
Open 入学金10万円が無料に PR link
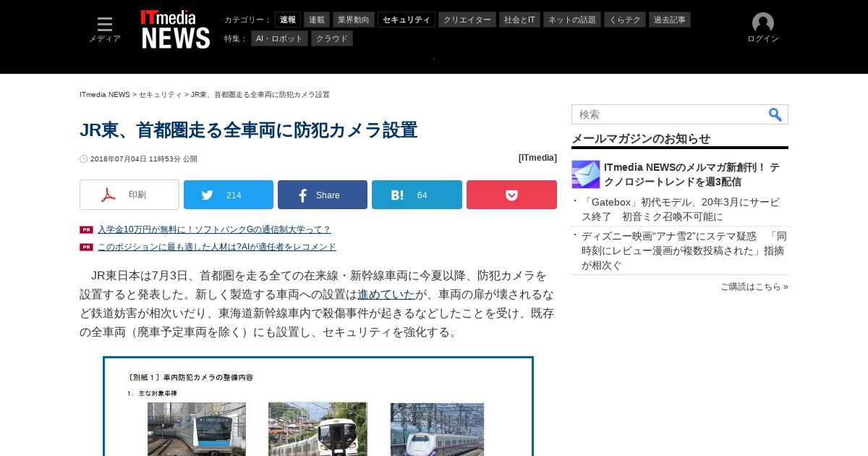click(x=214, y=229)
